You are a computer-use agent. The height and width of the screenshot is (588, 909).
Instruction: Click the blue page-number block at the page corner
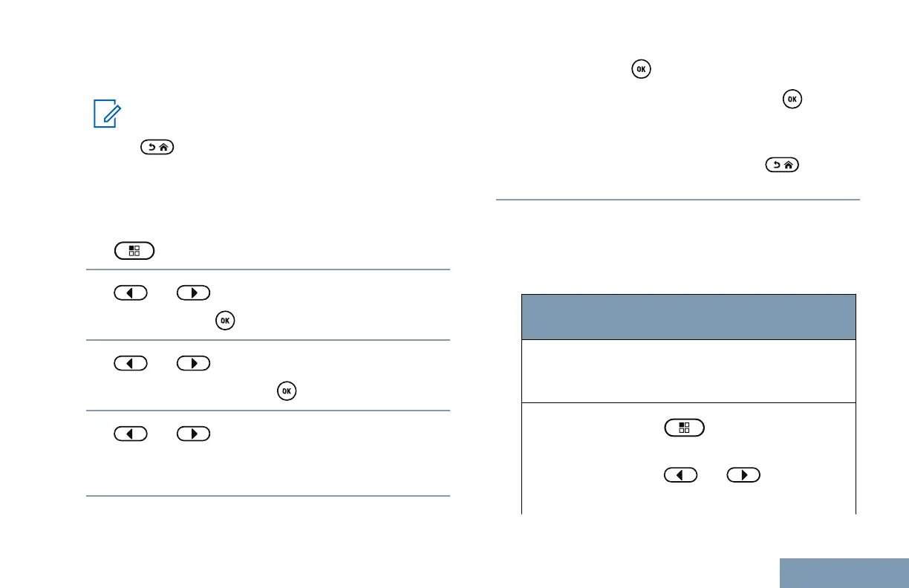tap(845, 573)
